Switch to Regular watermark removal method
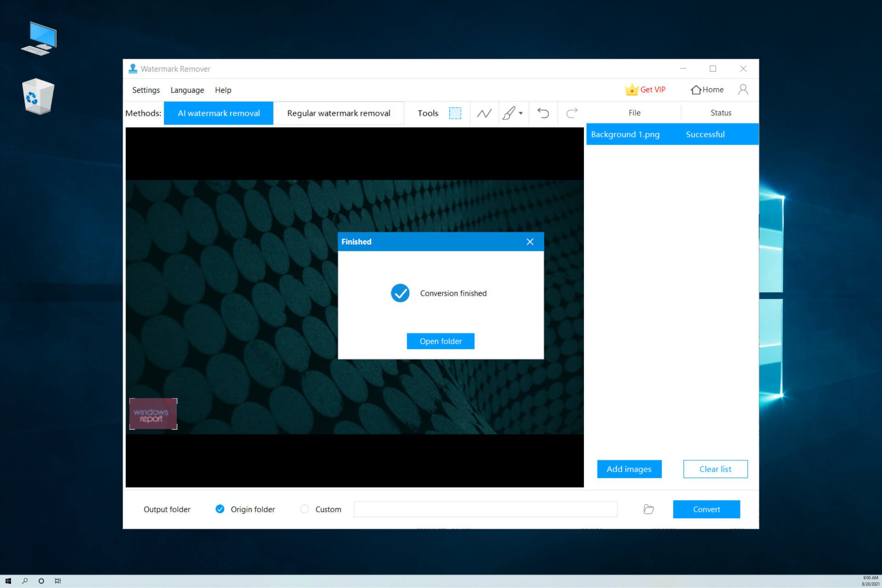882x588 pixels. (339, 113)
